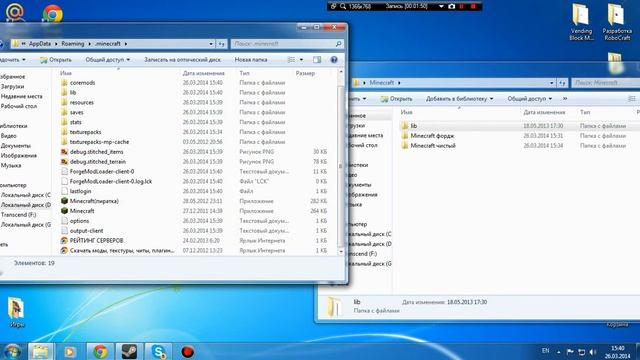This screenshot has height=360, width=640.
Task: Create folder with Новая папка
Action: [x=251, y=60]
